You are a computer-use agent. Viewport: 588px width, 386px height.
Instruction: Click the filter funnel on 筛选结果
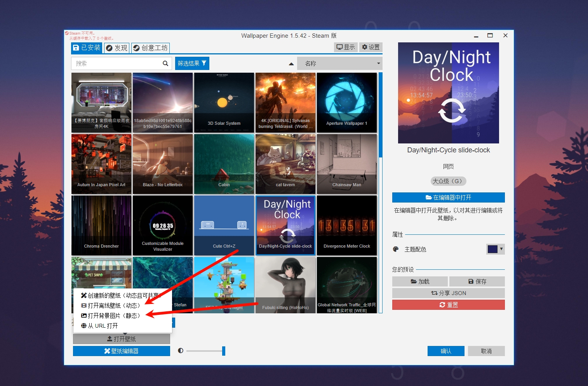coord(204,63)
